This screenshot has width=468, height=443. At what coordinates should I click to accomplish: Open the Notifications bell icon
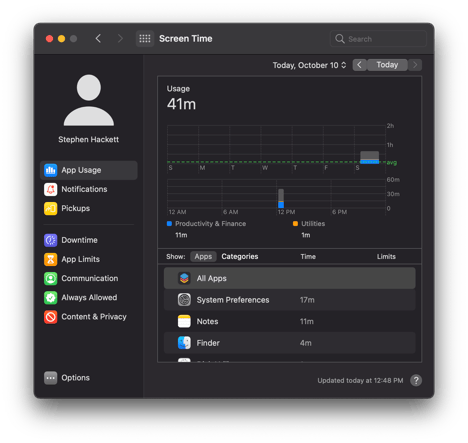[51, 189]
